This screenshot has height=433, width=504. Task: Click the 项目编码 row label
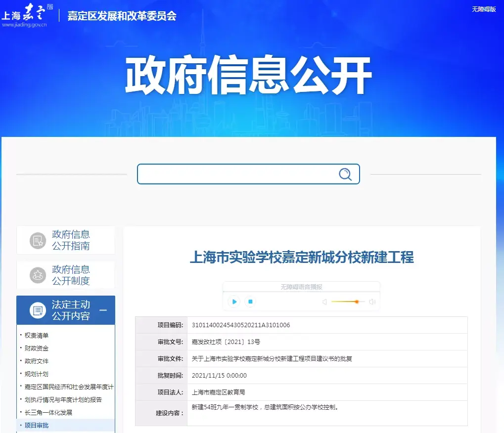click(170, 325)
